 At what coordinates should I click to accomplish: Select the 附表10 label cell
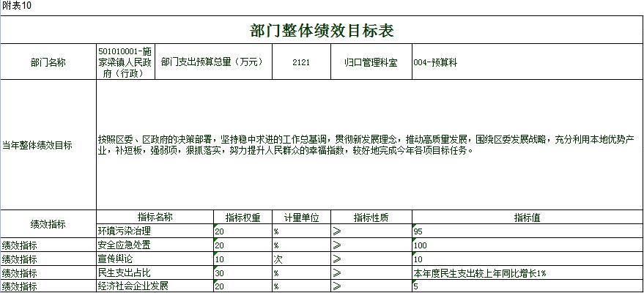click(16, 6)
